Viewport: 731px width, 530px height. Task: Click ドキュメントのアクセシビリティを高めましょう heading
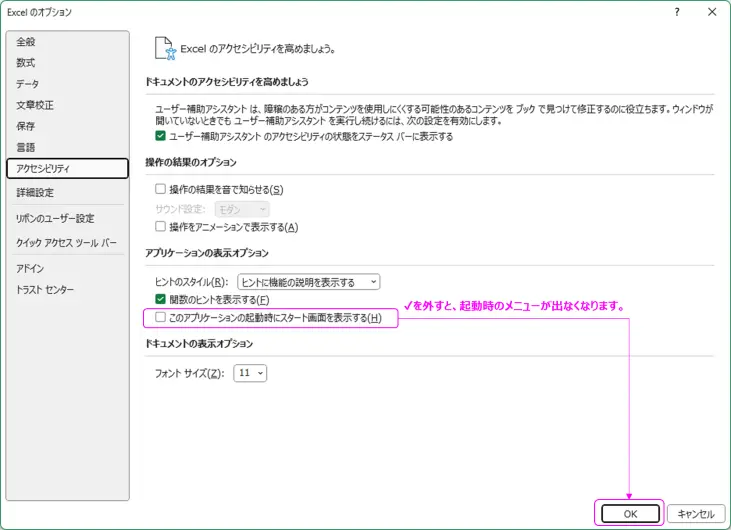pos(227,82)
